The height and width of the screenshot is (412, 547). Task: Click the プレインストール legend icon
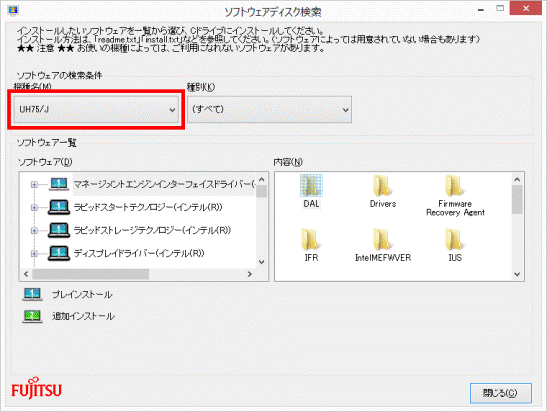pos(32,294)
